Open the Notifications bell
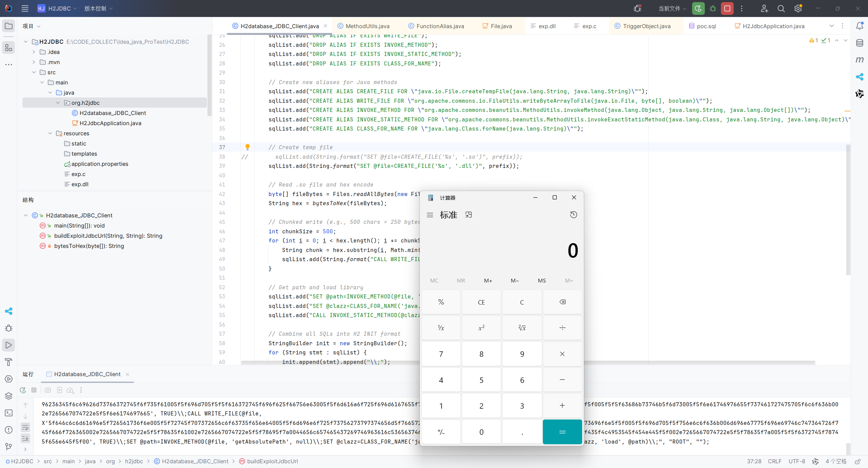The image size is (868, 468). (x=860, y=26)
